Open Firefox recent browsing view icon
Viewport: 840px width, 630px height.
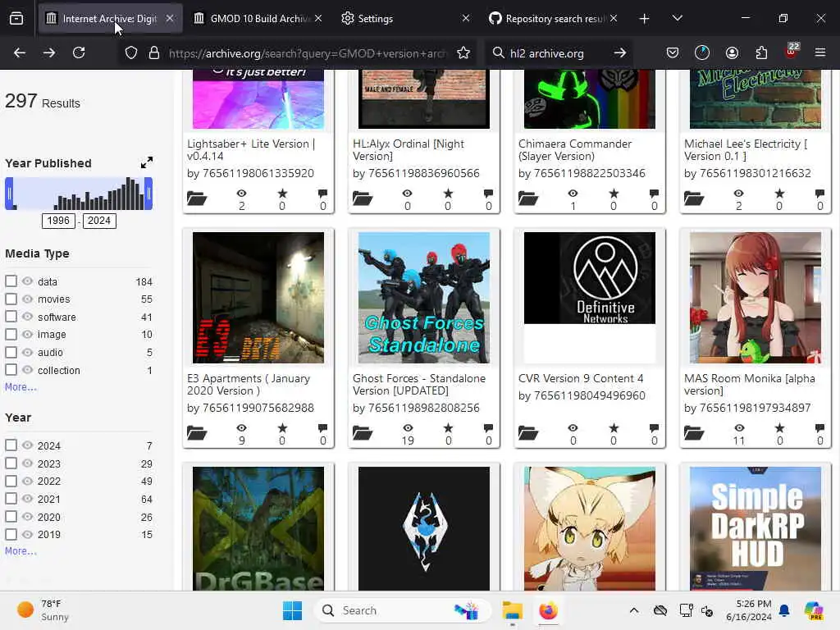point(16,19)
